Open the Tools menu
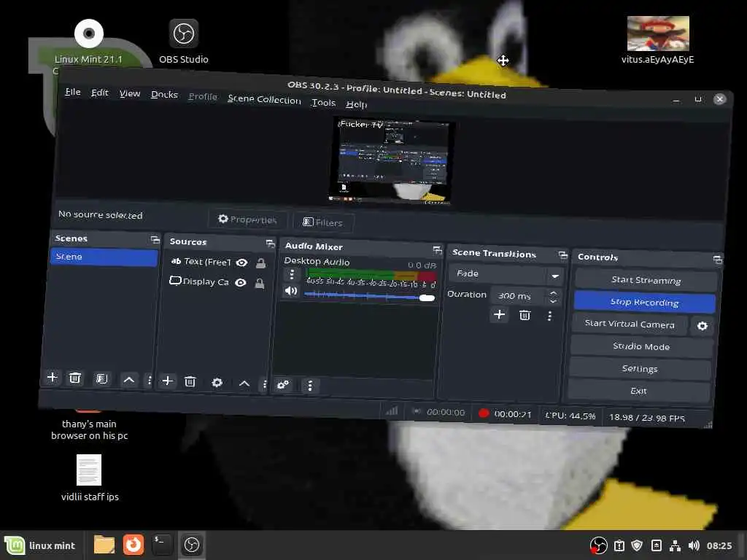 323,102
